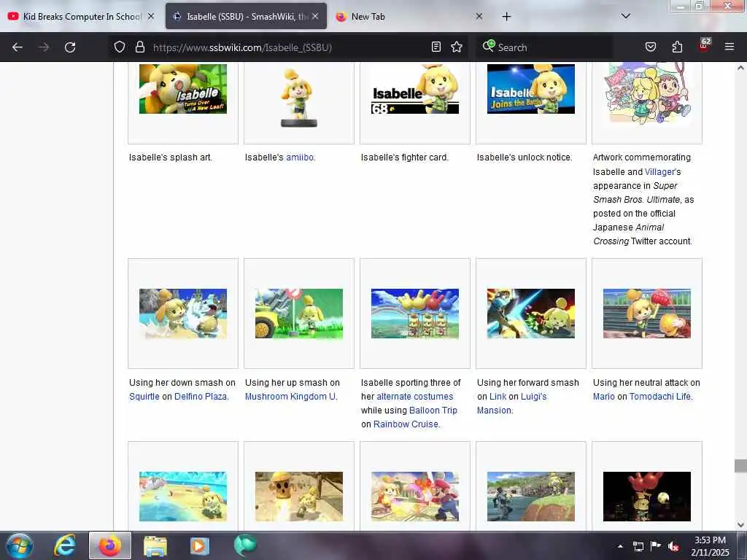Viewport: 747px width, 560px height.
Task: Click the site security padlock icon
Action: (139, 47)
